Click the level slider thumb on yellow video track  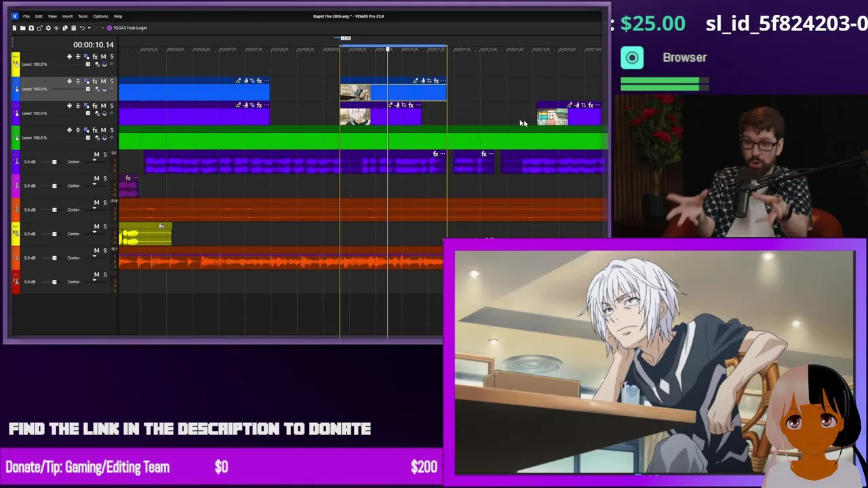pos(87,64)
